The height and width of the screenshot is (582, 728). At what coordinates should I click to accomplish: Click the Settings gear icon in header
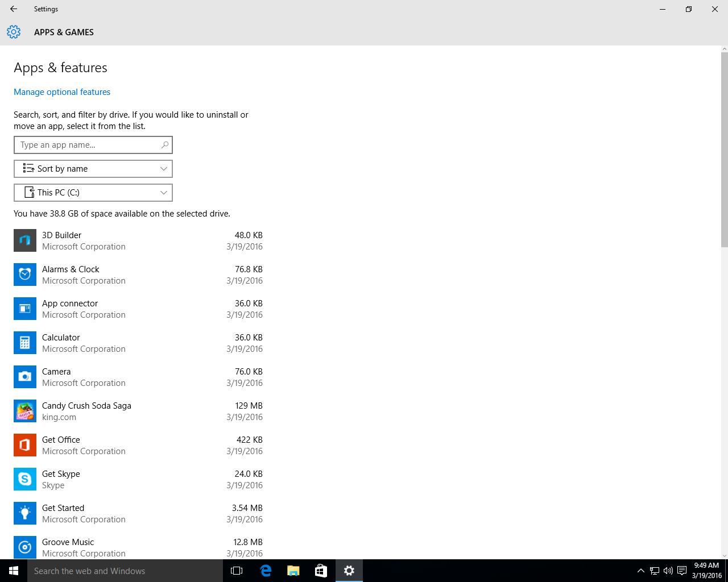tap(14, 32)
